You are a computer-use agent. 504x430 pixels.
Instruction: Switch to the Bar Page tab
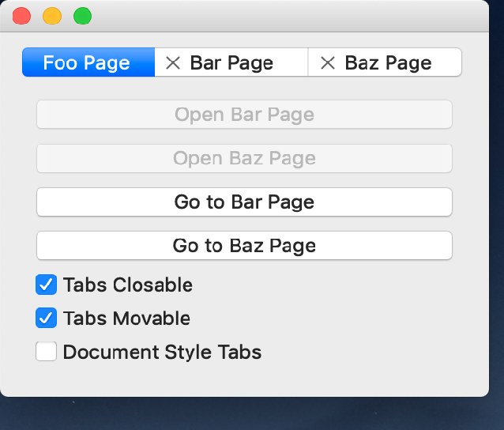click(x=231, y=63)
